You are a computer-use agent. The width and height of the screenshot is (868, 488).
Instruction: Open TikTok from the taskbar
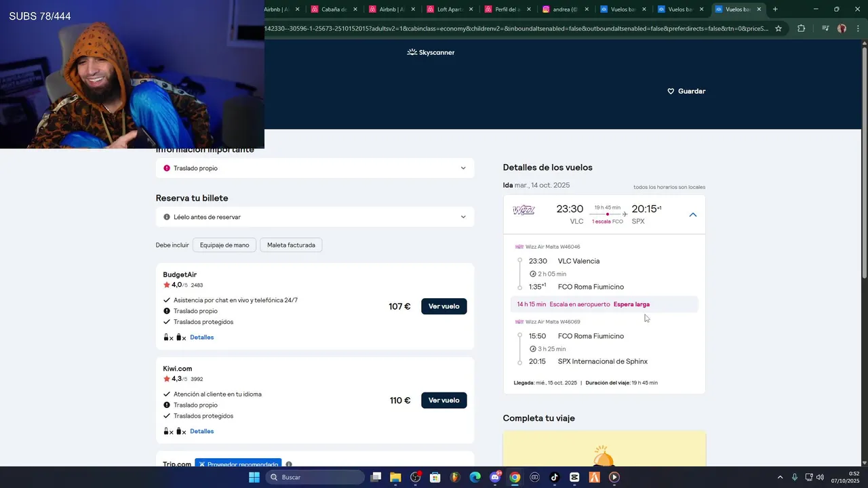(555, 477)
